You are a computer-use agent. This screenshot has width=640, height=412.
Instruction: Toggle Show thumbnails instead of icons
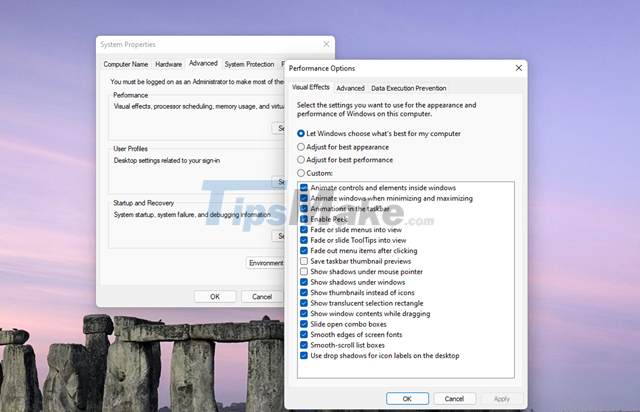(304, 293)
